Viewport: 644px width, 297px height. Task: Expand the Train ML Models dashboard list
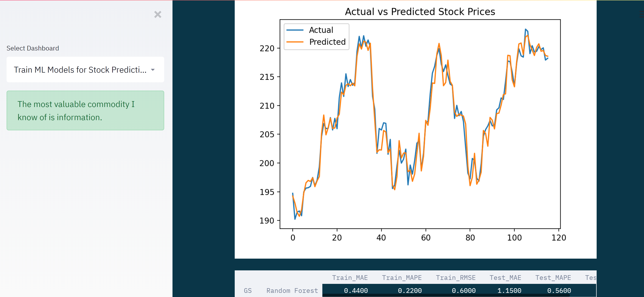coord(85,70)
